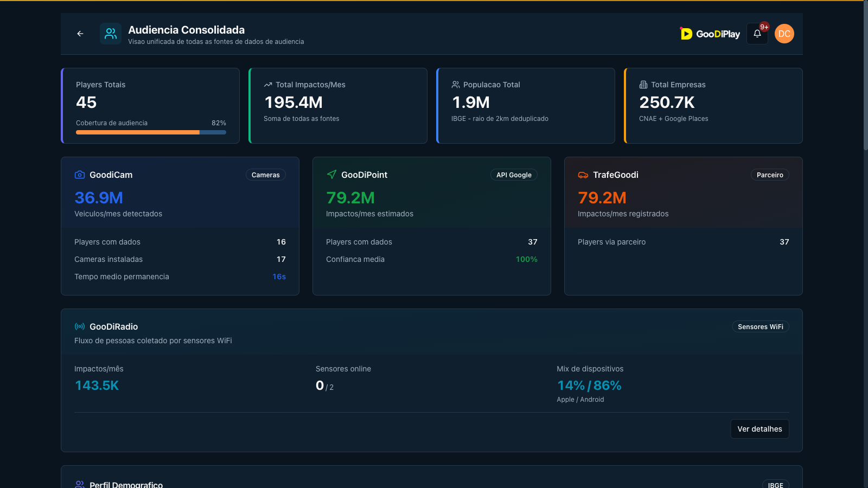Click the IBGE badge on Perfil Demografico

click(x=776, y=484)
